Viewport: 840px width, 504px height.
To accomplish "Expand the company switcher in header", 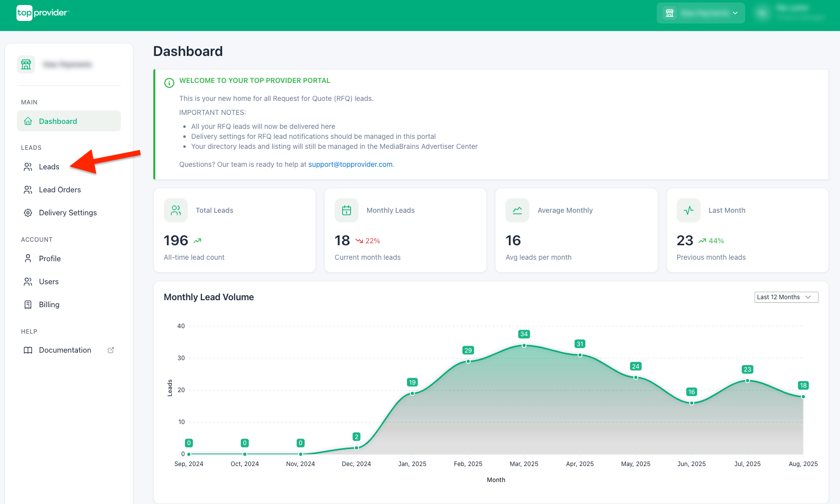I will click(700, 13).
